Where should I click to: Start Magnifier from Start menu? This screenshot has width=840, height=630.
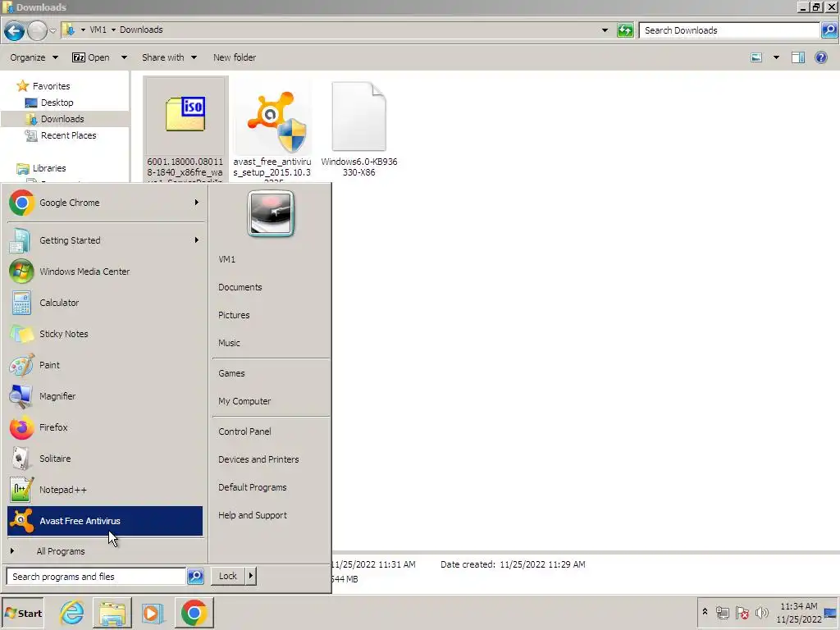click(x=105, y=396)
